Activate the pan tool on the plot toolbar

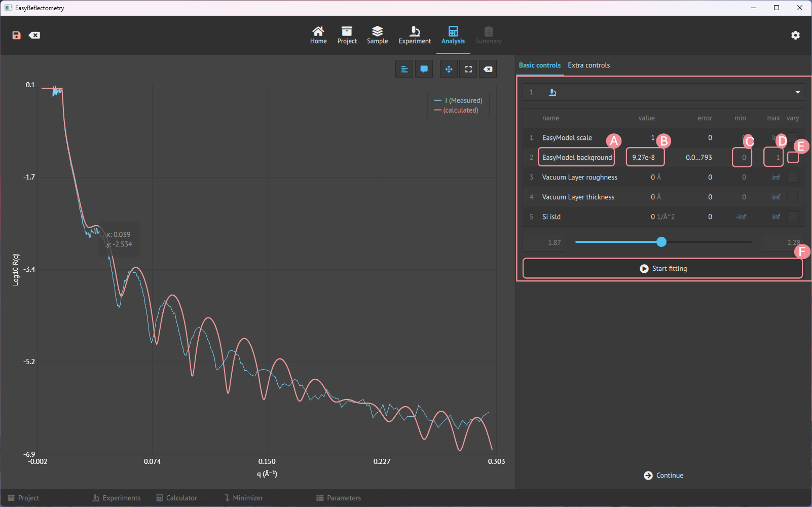(448, 68)
